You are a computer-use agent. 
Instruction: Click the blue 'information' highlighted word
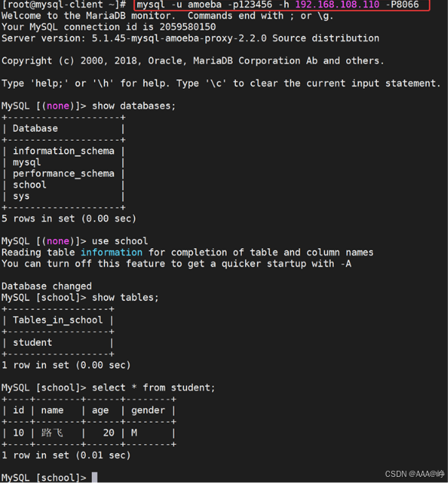coord(112,253)
